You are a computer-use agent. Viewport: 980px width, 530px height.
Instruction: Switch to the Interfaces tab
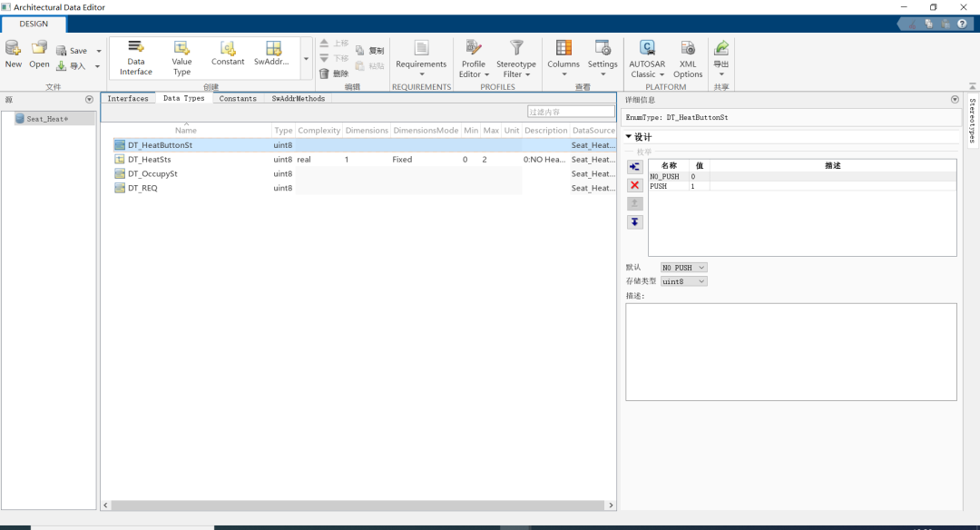pyautogui.click(x=128, y=99)
